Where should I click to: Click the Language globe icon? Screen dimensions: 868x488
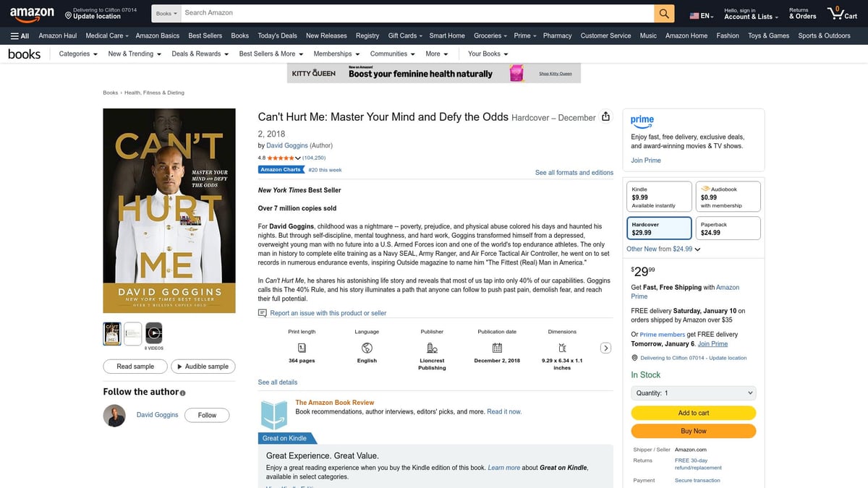tap(366, 348)
